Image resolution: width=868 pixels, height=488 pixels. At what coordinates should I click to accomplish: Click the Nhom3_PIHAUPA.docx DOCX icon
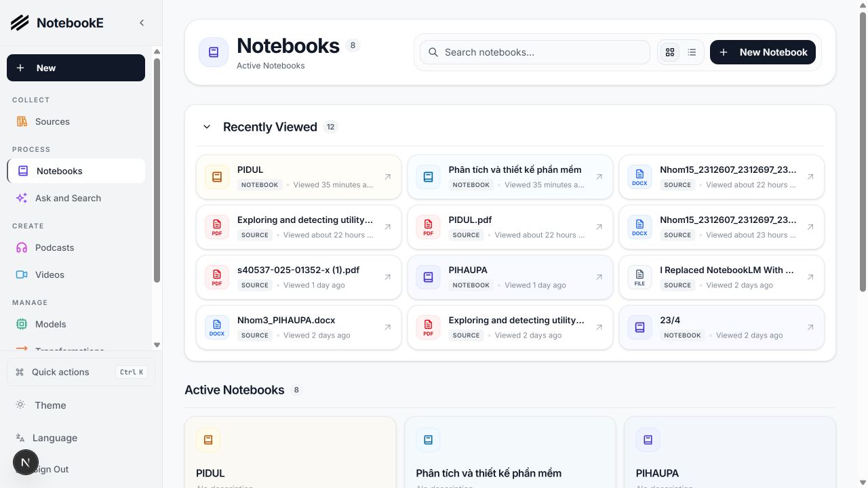[217, 327]
